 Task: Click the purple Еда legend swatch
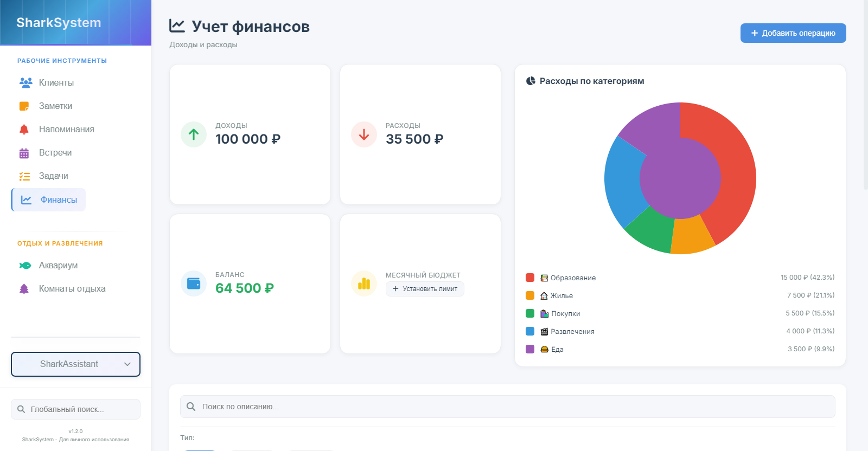click(530, 349)
